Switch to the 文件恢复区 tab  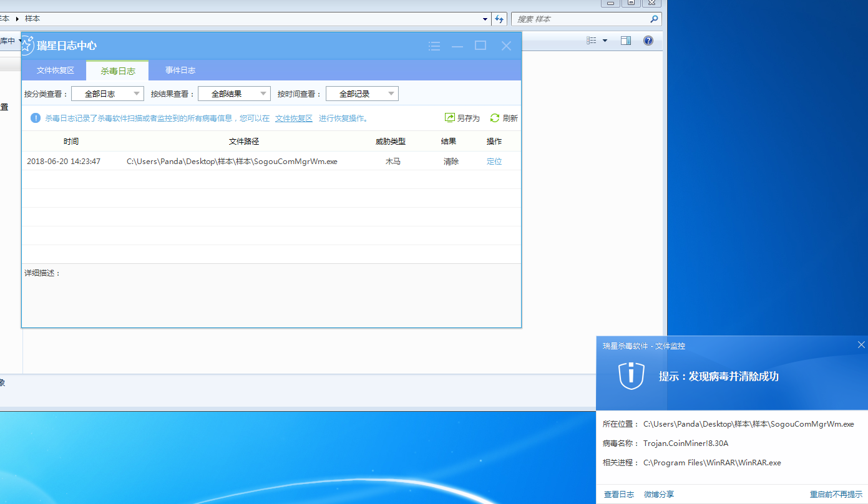56,70
